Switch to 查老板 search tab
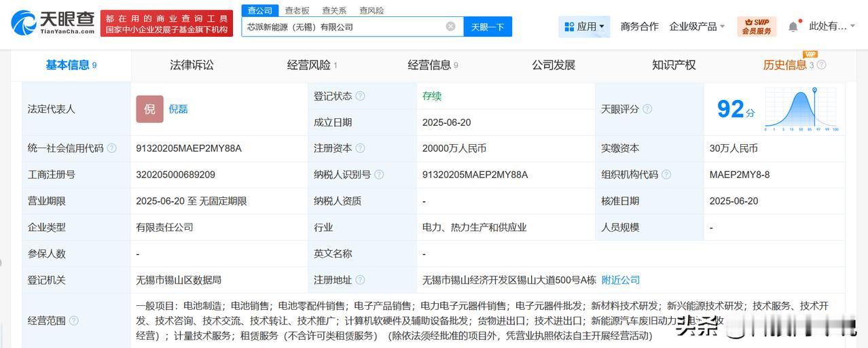This screenshot has height=348, width=868. pos(297,10)
